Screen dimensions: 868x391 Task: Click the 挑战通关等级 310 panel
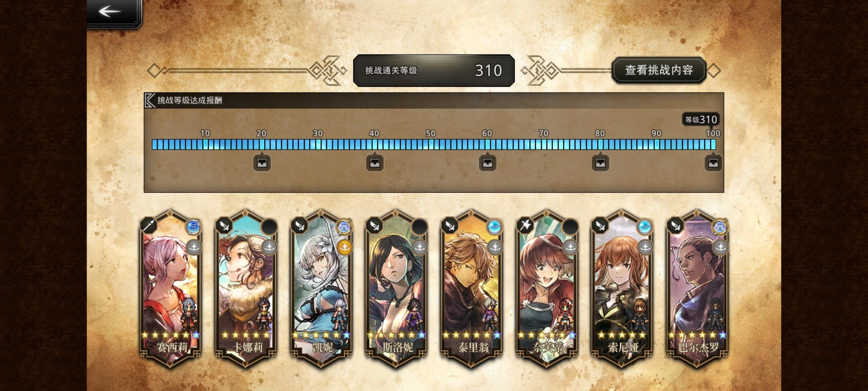click(x=434, y=71)
